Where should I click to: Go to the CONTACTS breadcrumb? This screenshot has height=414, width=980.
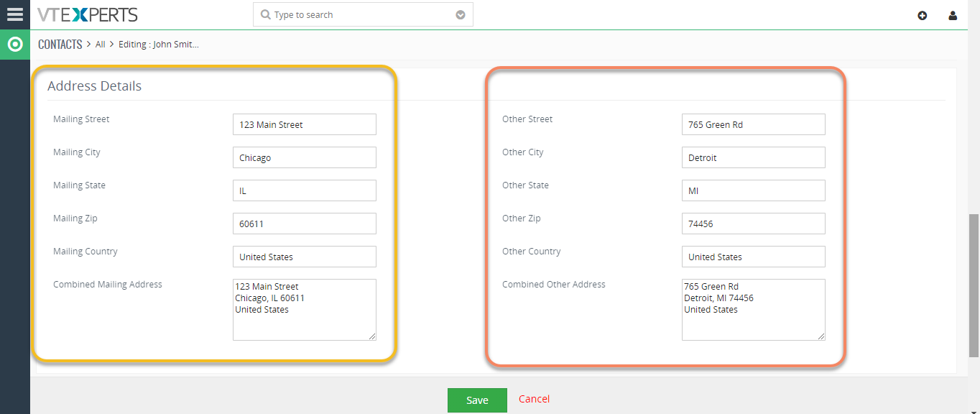[60, 45]
